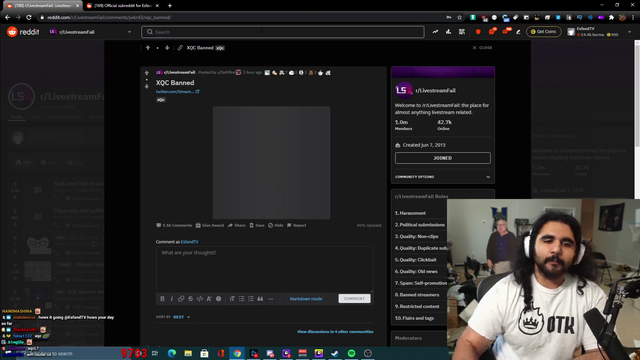Open the Reddit Live grid icon
The width and height of the screenshot is (640, 360).
click(x=462, y=32)
